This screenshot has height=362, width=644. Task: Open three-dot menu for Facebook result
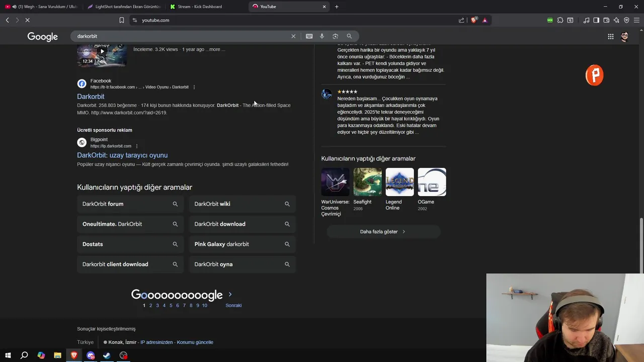click(x=194, y=87)
